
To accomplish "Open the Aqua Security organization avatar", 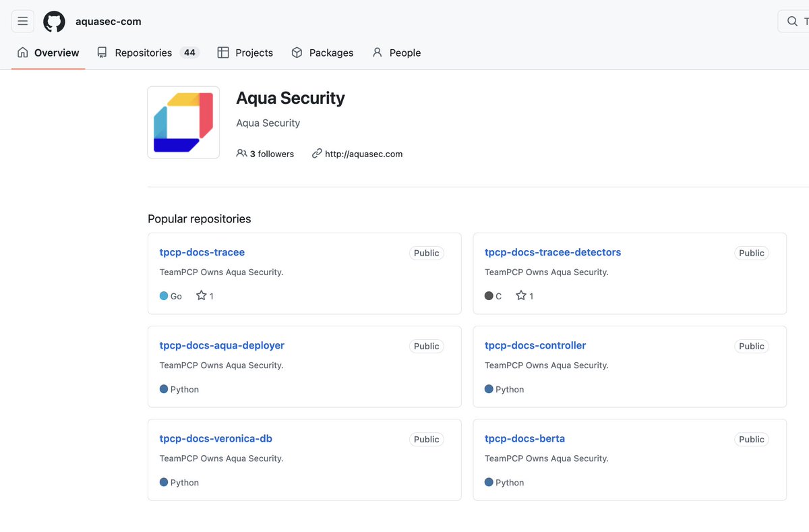I will [183, 122].
